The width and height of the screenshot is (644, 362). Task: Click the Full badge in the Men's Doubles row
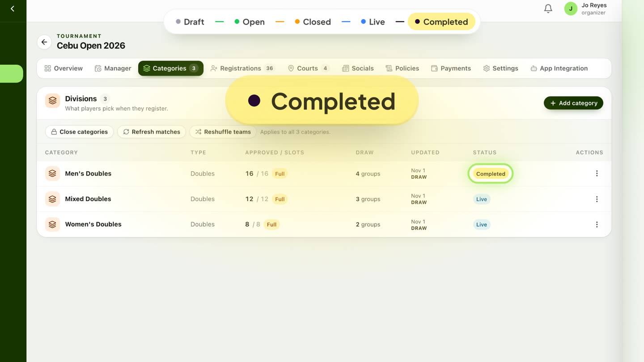click(x=280, y=174)
